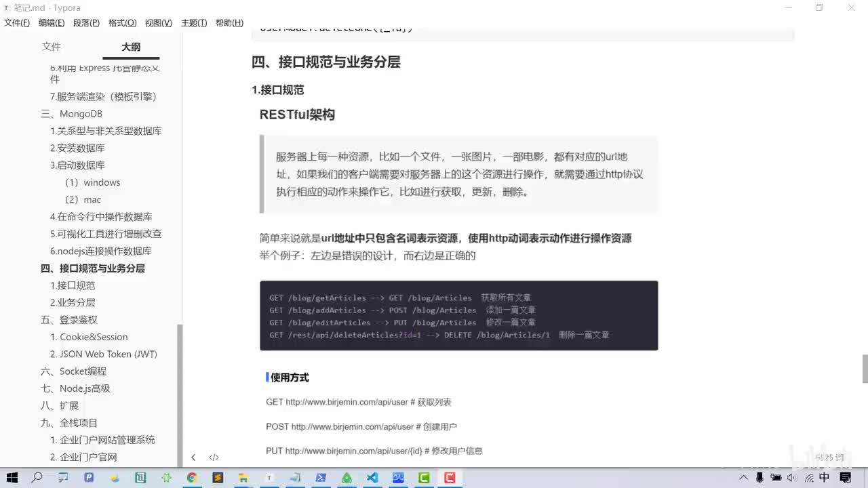Select outline item （2）mac

click(x=82, y=199)
